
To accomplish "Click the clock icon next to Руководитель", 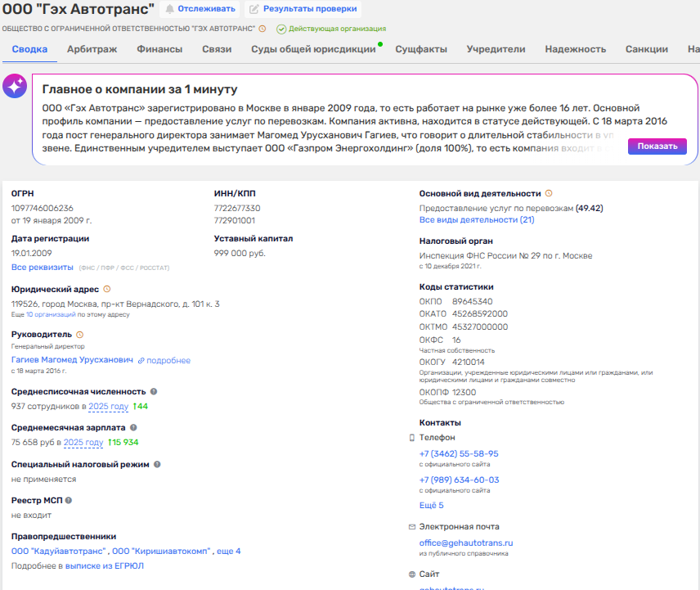I will pyautogui.click(x=79, y=335).
